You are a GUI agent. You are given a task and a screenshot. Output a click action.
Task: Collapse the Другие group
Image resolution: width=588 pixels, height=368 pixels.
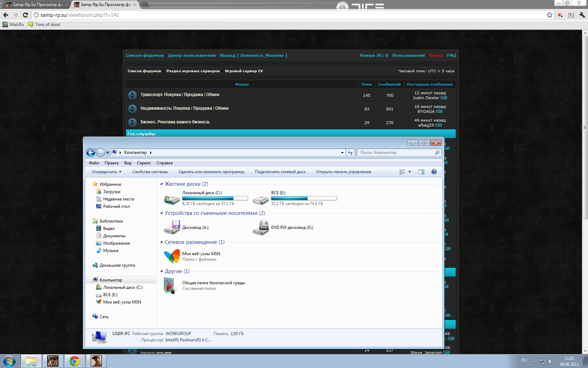click(x=162, y=271)
